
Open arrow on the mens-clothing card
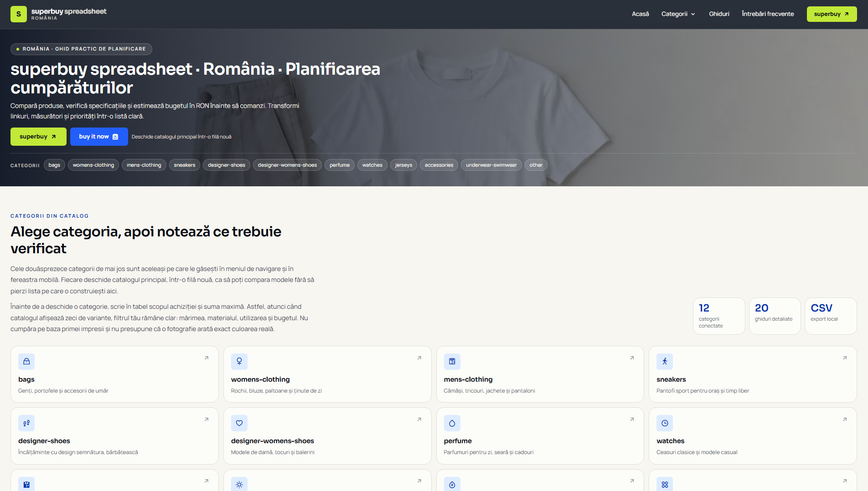tap(632, 358)
